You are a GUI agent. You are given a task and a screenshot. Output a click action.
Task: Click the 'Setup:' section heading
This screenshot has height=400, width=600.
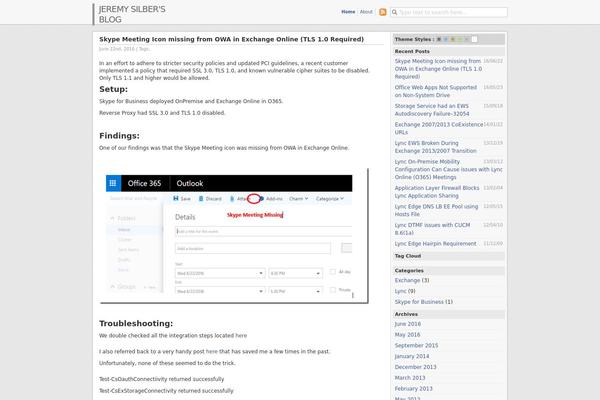[x=113, y=89]
